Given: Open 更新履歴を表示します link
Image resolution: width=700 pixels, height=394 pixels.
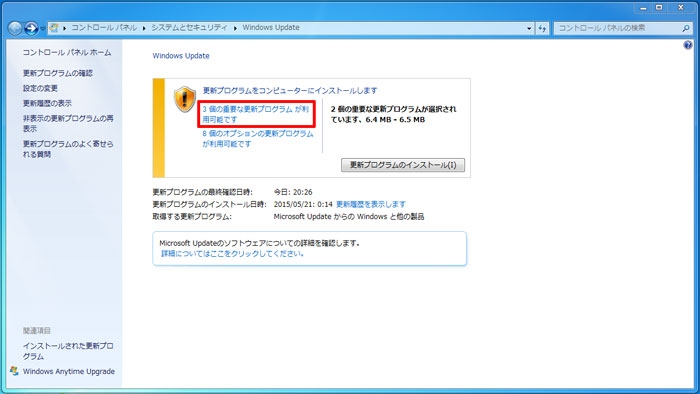Looking at the screenshot, I should pos(371,204).
